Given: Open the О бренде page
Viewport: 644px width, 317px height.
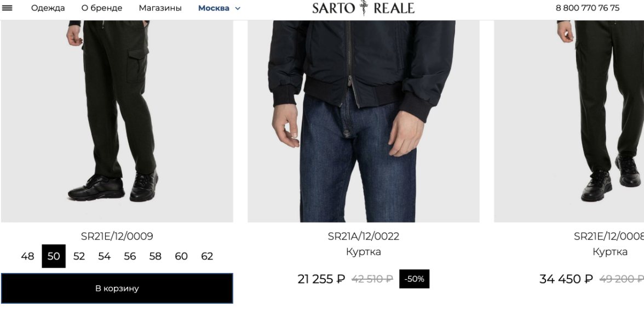Looking at the screenshot, I should click(101, 8).
